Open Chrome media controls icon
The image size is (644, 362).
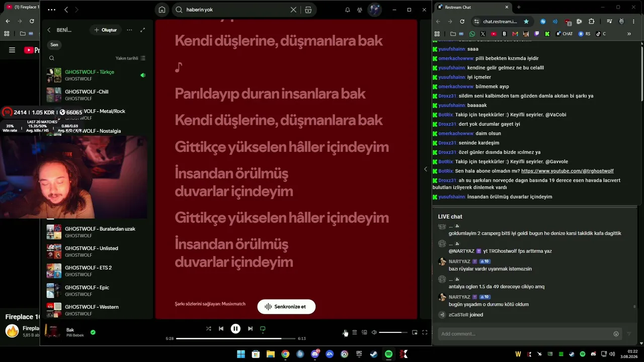[609, 22]
